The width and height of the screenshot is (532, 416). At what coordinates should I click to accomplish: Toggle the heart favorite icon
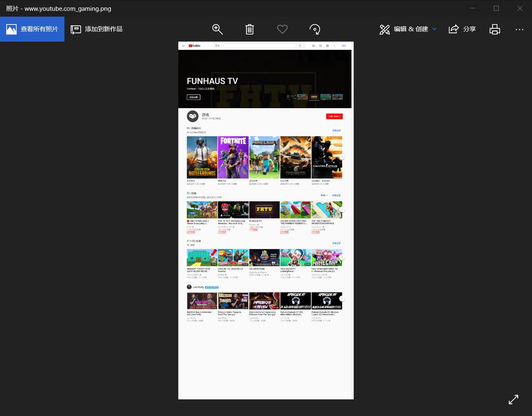point(282,29)
